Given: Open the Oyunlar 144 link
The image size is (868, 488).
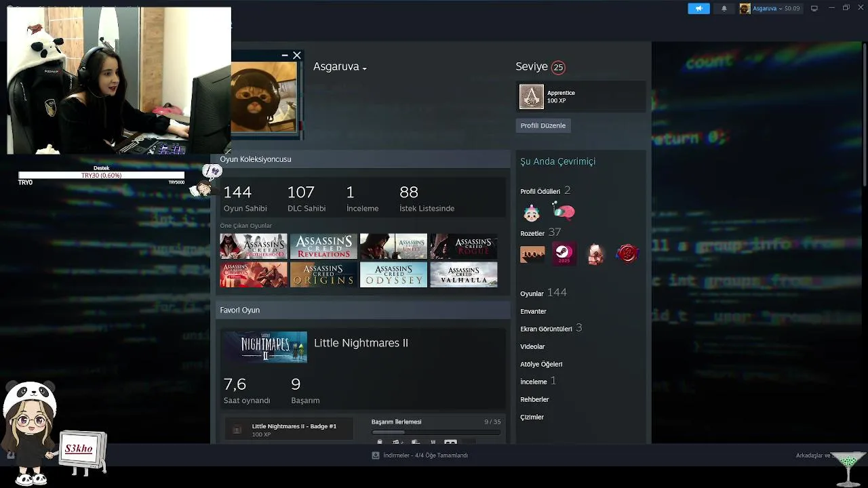Looking at the screenshot, I should [543, 293].
